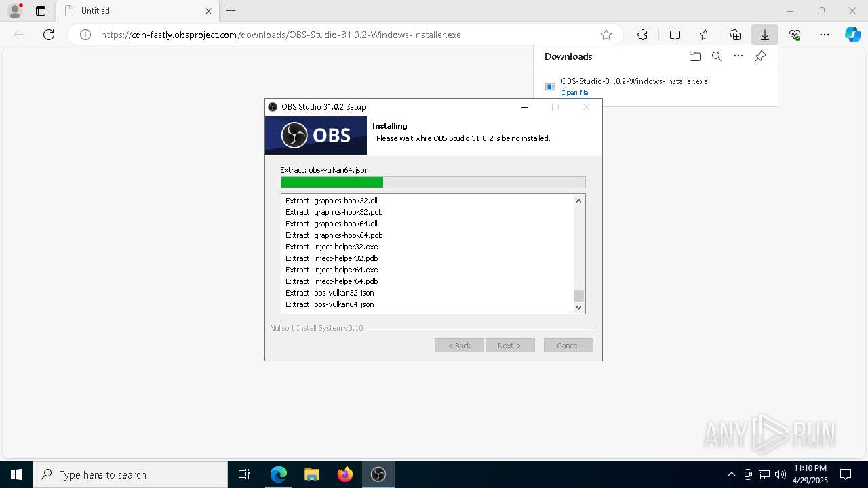Open more options in Downloads panel
The height and width of the screenshot is (488, 868).
coord(738,56)
